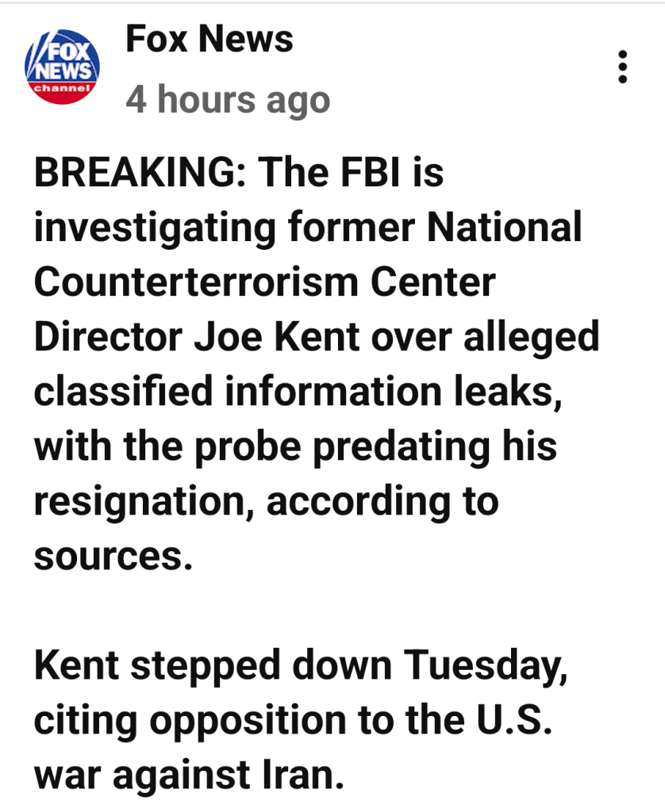Viewport: 665px width, 812px height.
Task: Select the word "investigating" in the post
Action: click(153, 228)
